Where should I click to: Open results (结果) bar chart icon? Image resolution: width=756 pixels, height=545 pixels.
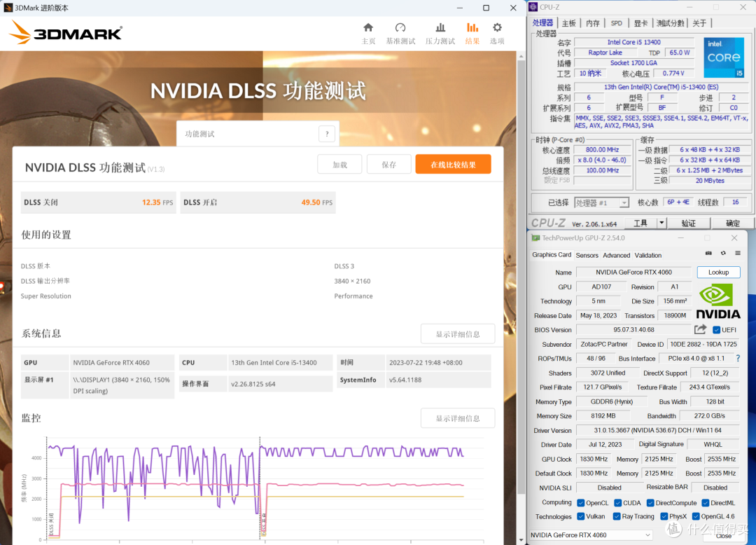(472, 27)
